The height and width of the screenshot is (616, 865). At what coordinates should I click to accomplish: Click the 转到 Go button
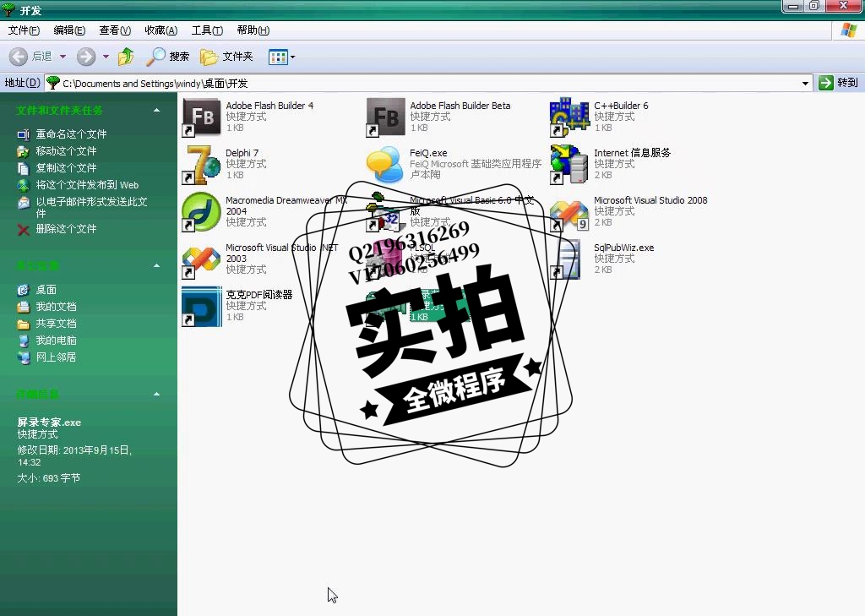[839, 83]
